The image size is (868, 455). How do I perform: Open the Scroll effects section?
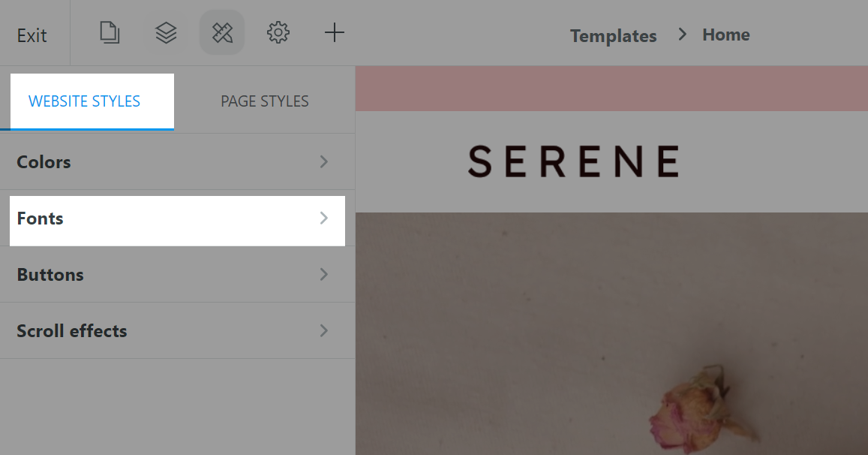tap(177, 331)
